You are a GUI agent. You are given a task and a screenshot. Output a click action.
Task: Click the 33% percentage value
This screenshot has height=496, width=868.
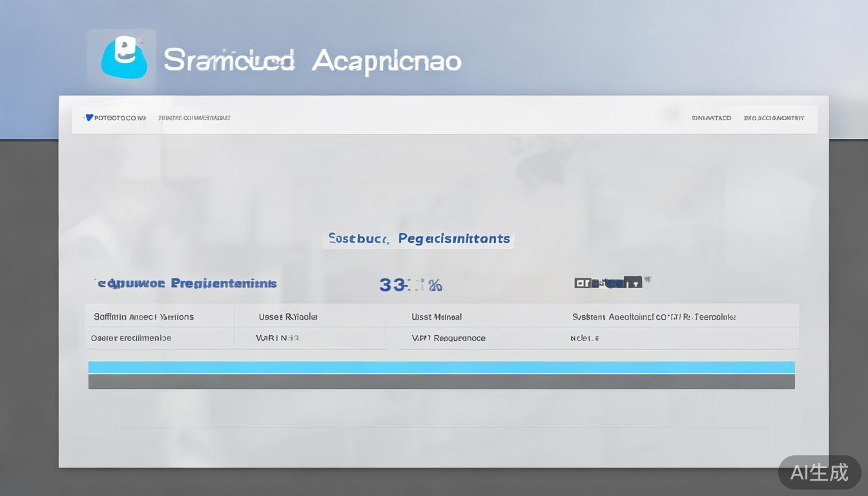pos(410,284)
